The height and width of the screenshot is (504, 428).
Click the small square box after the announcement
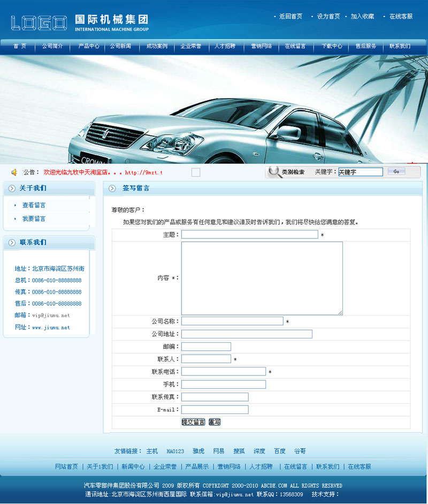click(196, 172)
